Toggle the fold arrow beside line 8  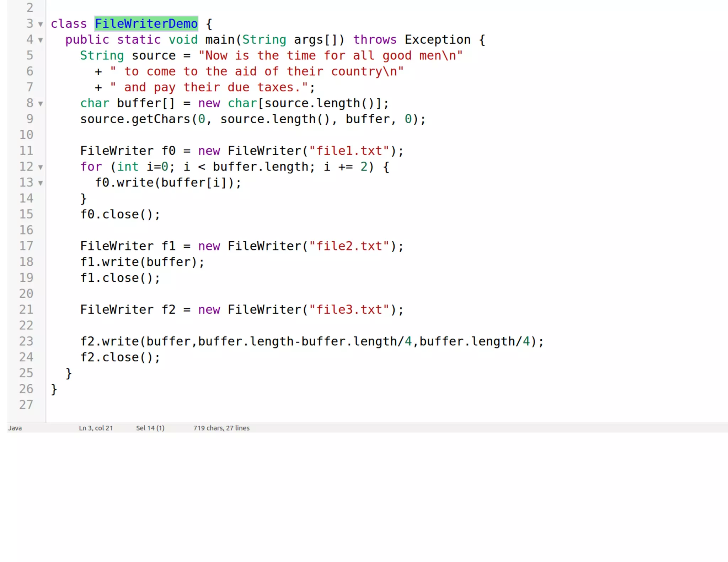coord(41,104)
